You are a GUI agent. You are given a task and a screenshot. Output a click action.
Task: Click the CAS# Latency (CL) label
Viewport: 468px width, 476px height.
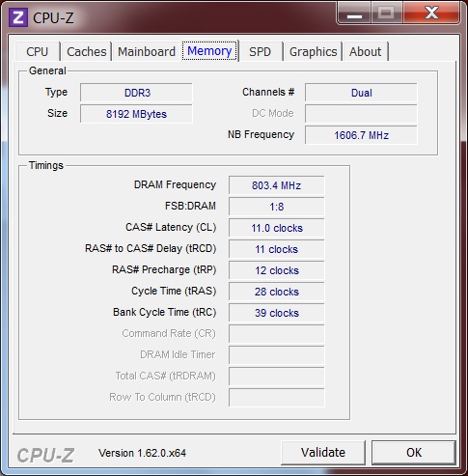pos(171,227)
